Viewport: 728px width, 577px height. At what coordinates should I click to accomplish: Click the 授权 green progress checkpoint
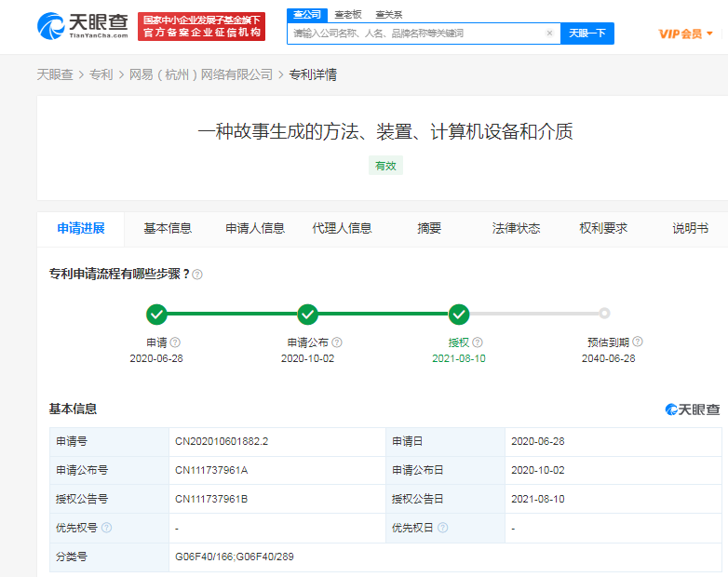point(459,315)
